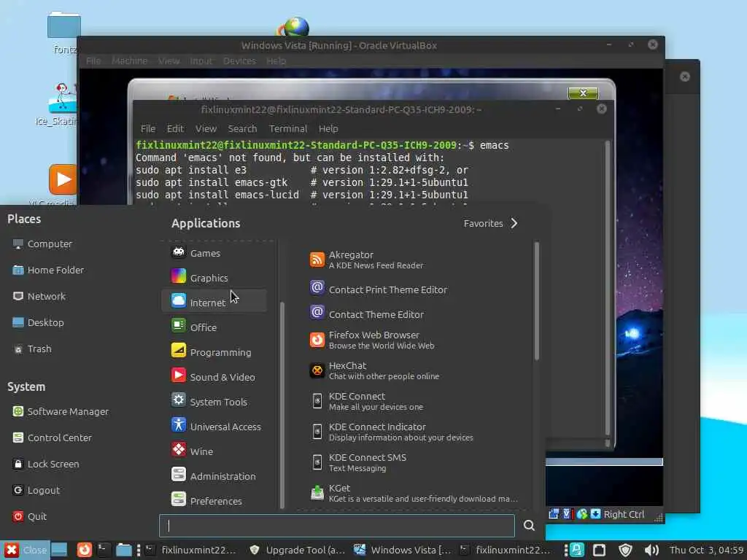
Task: Open the Graphics category icon
Action: pos(179,277)
